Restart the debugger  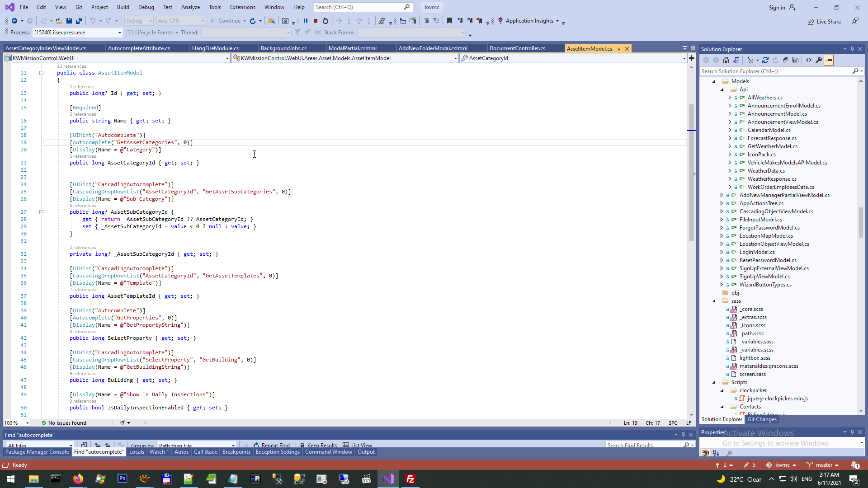tap(325, 21)
